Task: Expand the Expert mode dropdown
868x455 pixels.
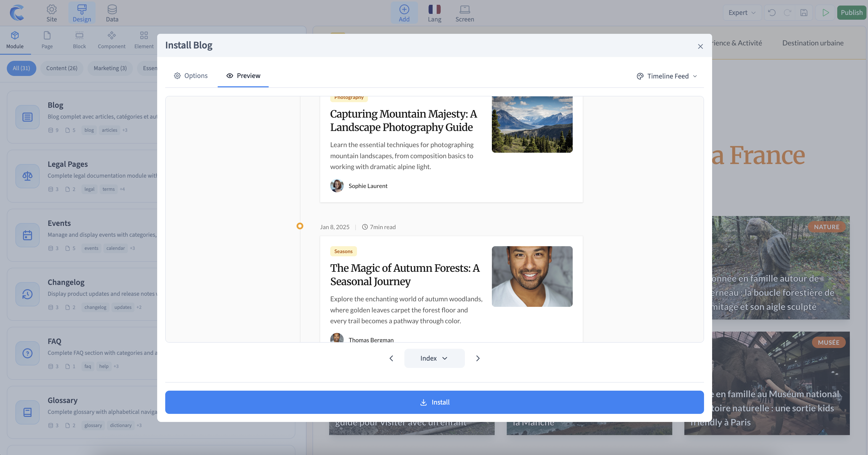Action: pos(742,13)
